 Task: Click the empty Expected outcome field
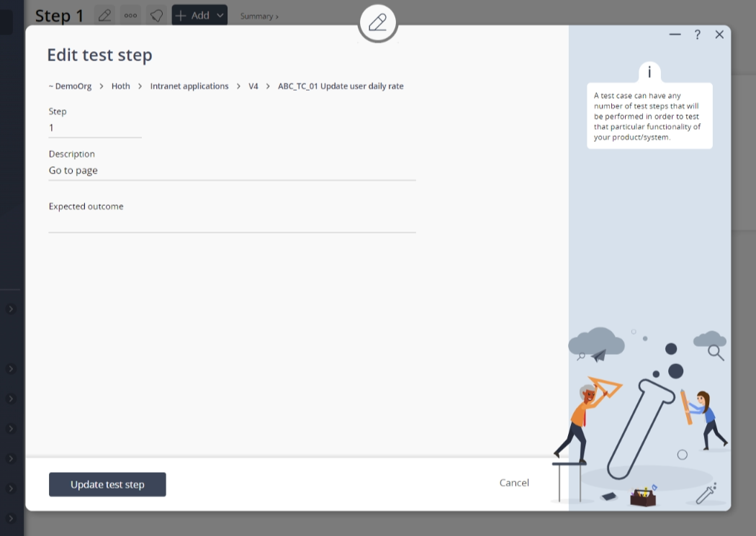click(232, 223)
